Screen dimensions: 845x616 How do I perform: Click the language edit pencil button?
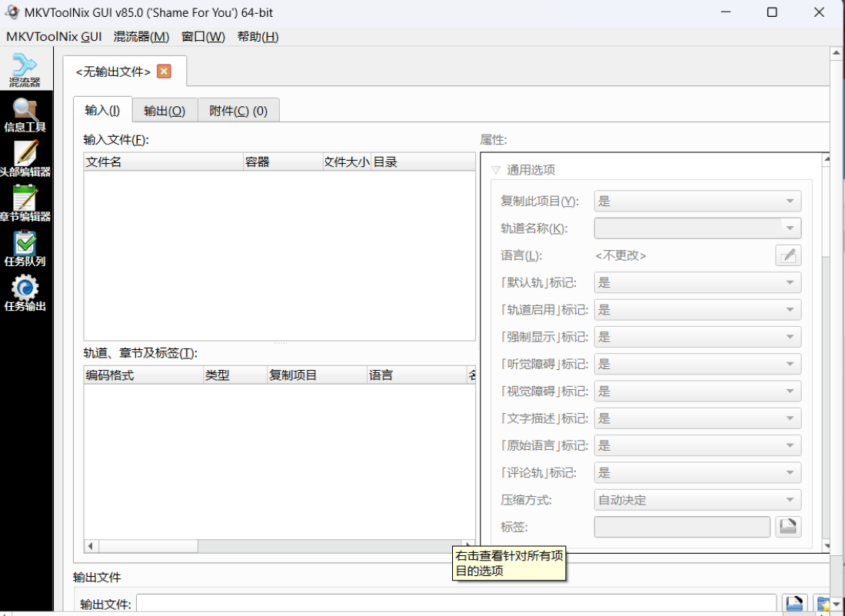788,255
